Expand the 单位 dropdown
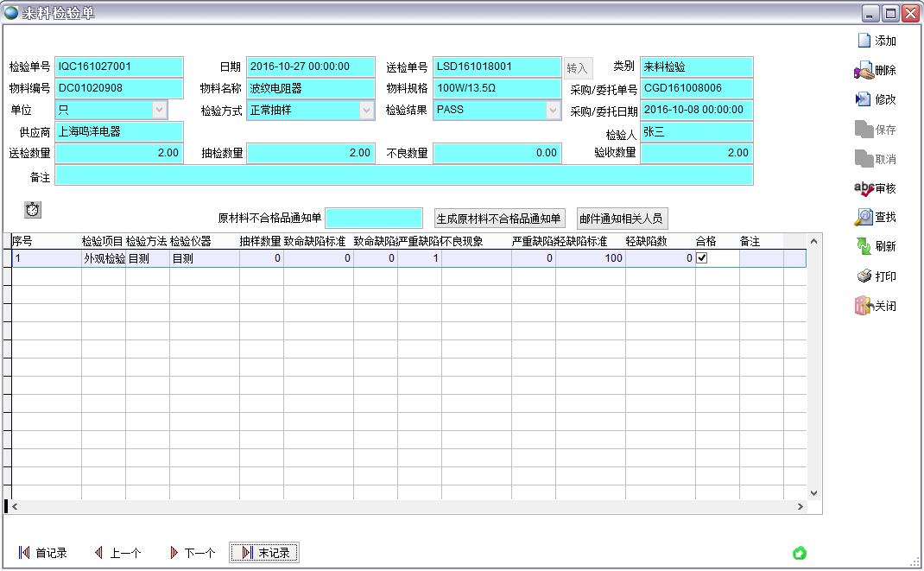 [x=159, y=110]
